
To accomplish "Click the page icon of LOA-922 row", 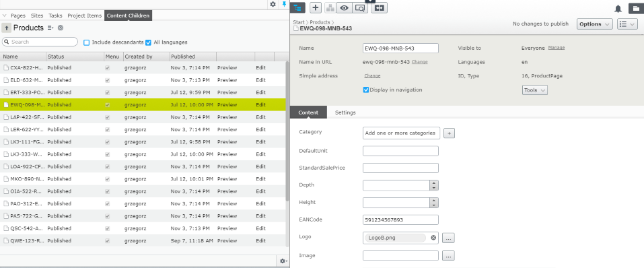I will pos(6,166).
